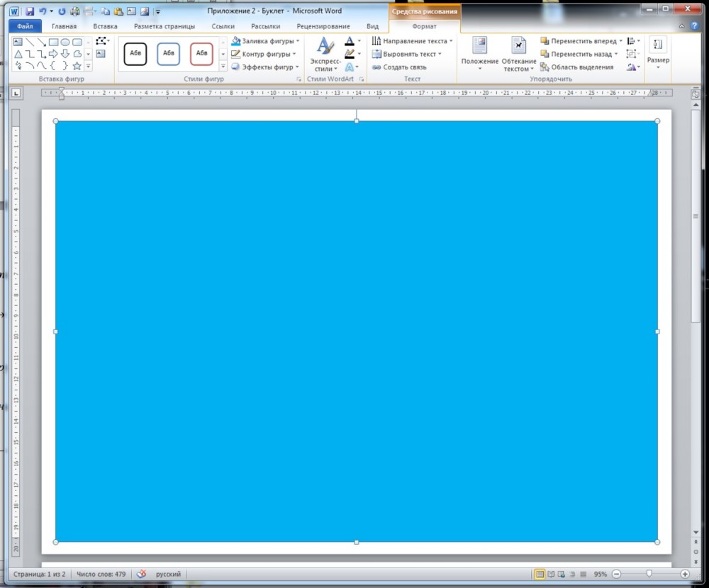Image resolution: width=709 pixels, height=588 pixels.
Task: Click the Save icon in quick access toolbar
Action: [x=30, y=11]
